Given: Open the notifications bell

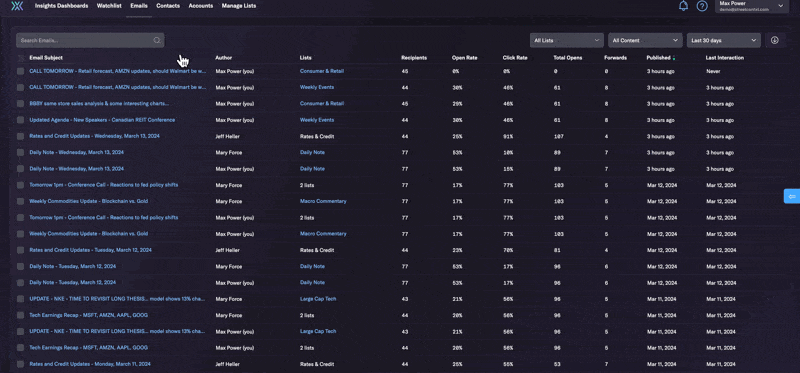Looking at the screenshot, I should coord(683,6).
